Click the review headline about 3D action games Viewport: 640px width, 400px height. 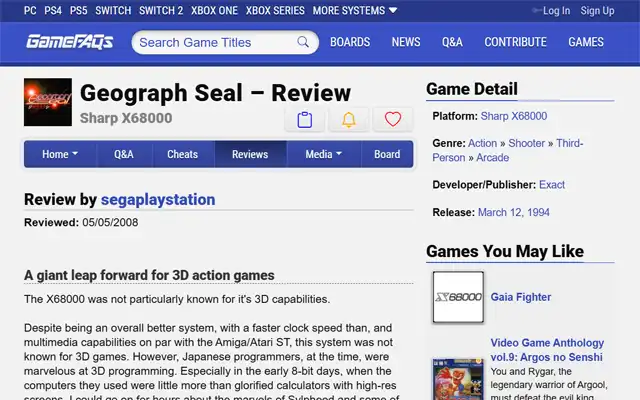[149, 275]
